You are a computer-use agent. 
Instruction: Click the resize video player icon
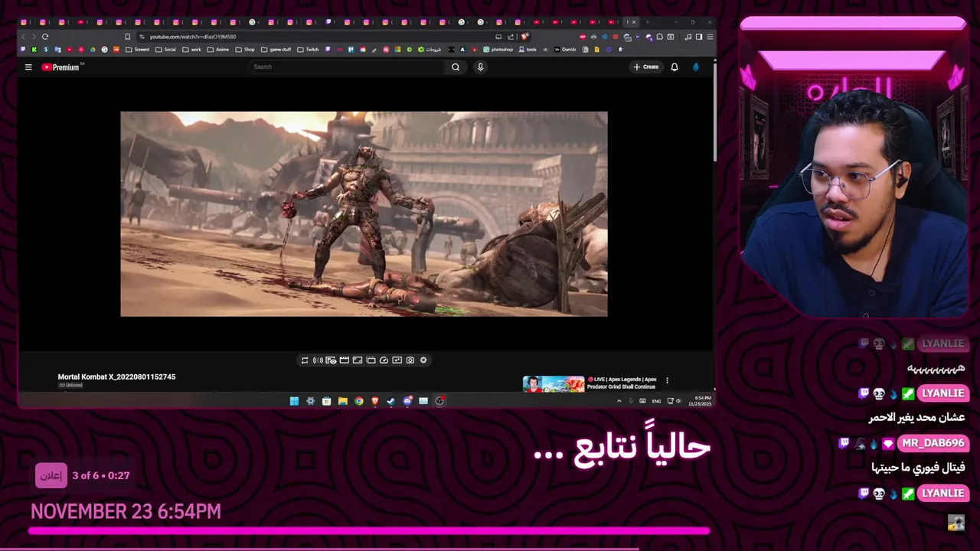click(358, 360)
